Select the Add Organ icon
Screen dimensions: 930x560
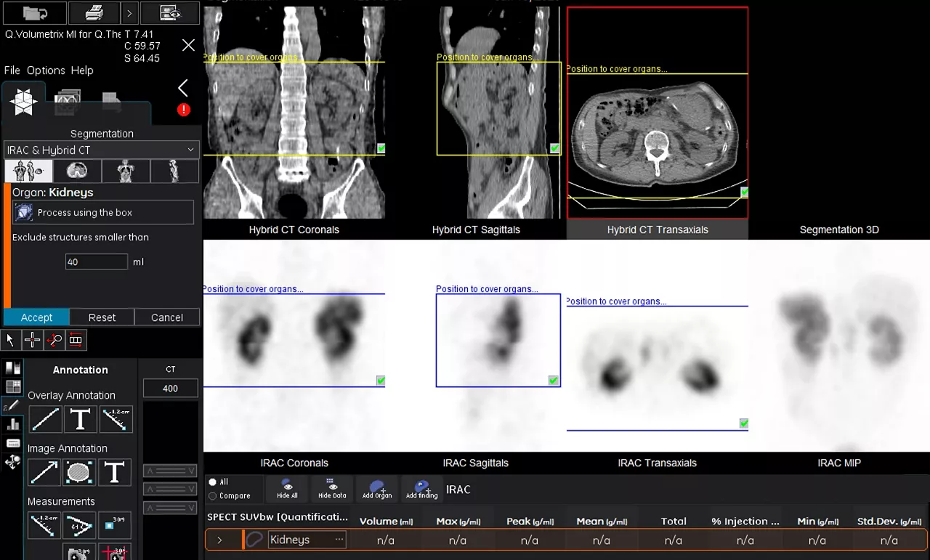[377, 489]
